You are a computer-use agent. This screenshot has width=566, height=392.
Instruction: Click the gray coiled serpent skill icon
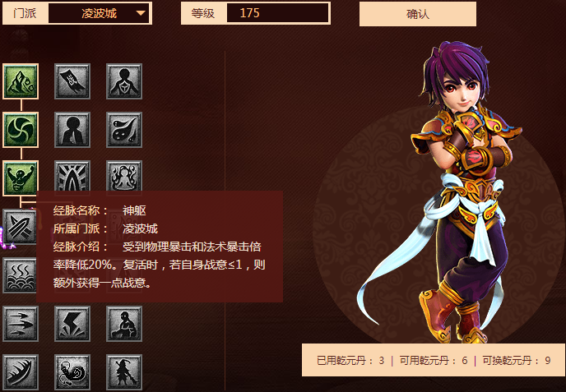(72, 372)
